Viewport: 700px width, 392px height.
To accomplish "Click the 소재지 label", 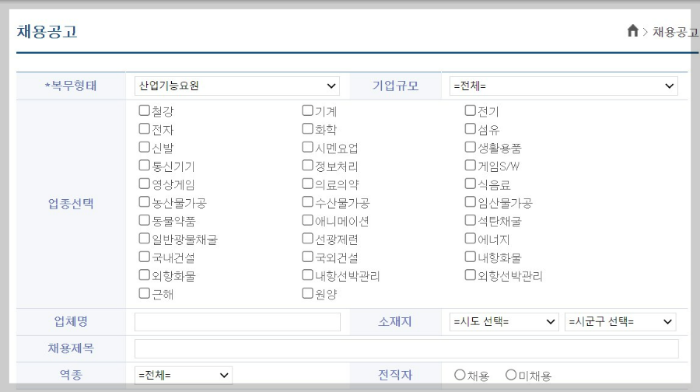I will tap(395, 321).
